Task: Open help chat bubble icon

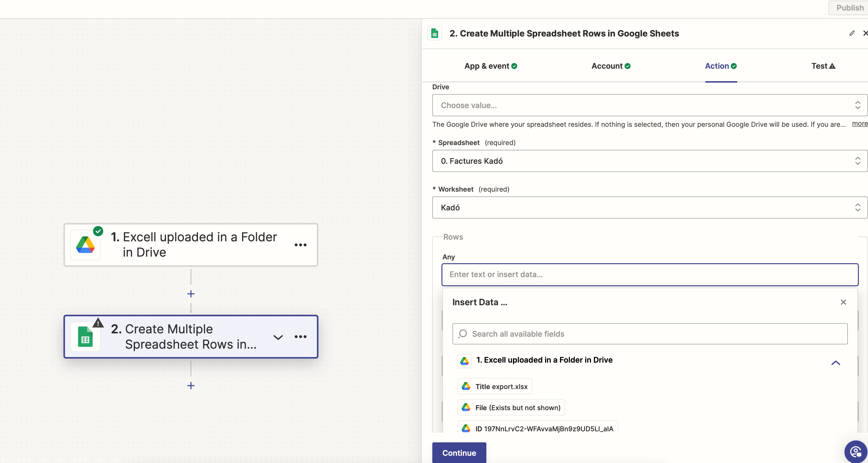Action: click(856, 451)
